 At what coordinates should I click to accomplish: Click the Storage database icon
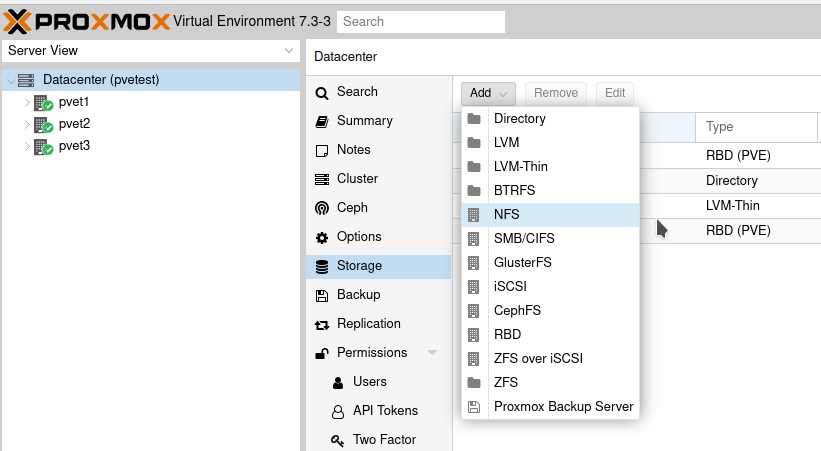tap(321, 266)
